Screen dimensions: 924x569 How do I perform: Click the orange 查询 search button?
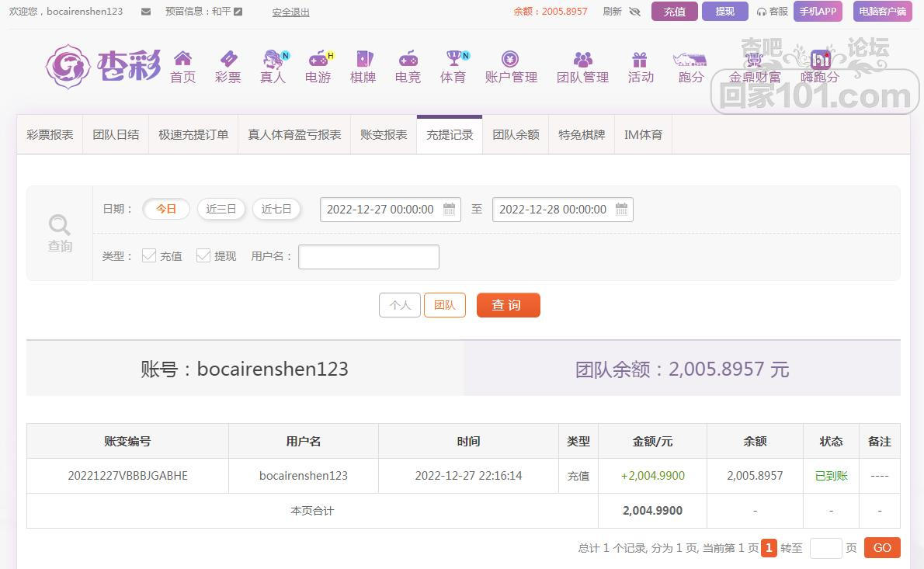click(508, 305)
